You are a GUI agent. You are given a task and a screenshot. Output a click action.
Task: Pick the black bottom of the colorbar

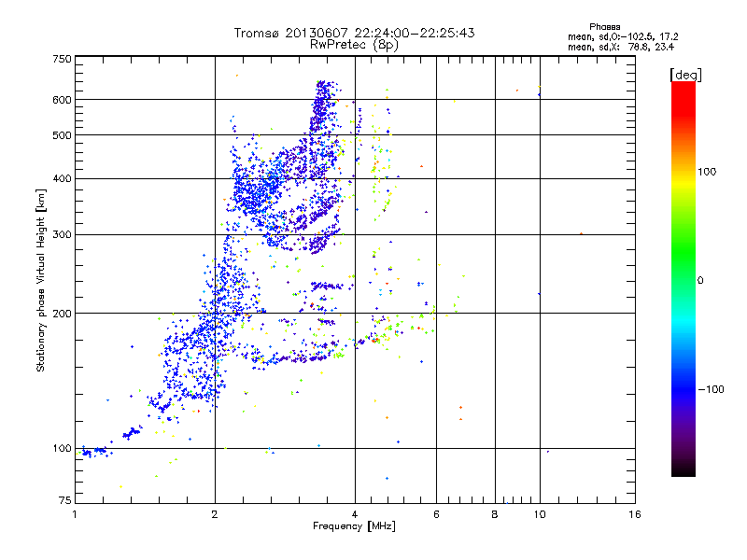tap(684, 469)
